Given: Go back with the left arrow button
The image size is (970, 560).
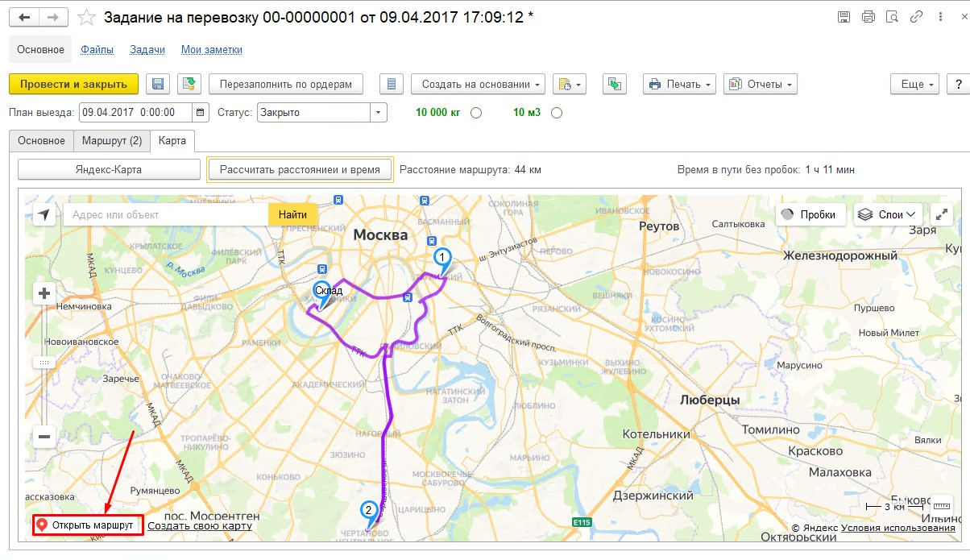Looking at the screenshot, I should coord(24,17).
